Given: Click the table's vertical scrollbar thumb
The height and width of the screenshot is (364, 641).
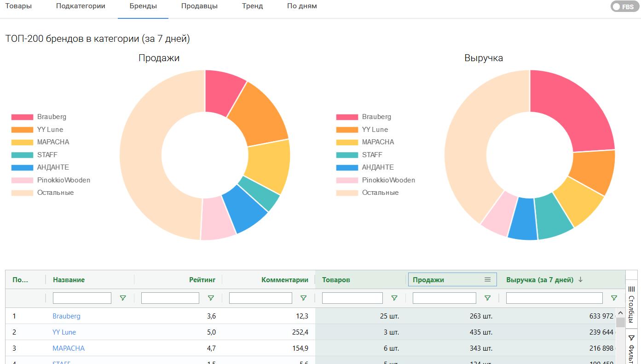Looking at the screenshot, I should (x=620, y=322).
